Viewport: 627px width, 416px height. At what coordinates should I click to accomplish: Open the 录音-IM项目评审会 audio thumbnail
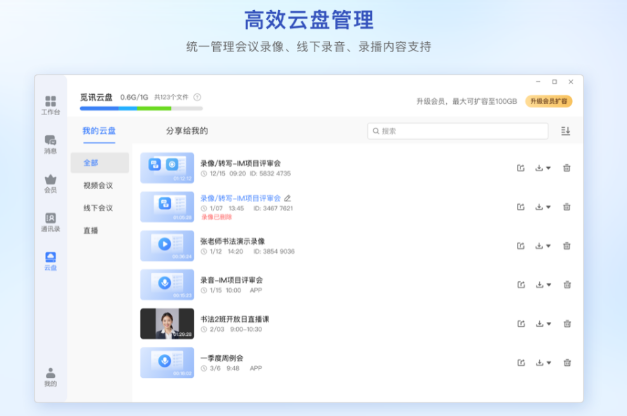pos(167,284)
